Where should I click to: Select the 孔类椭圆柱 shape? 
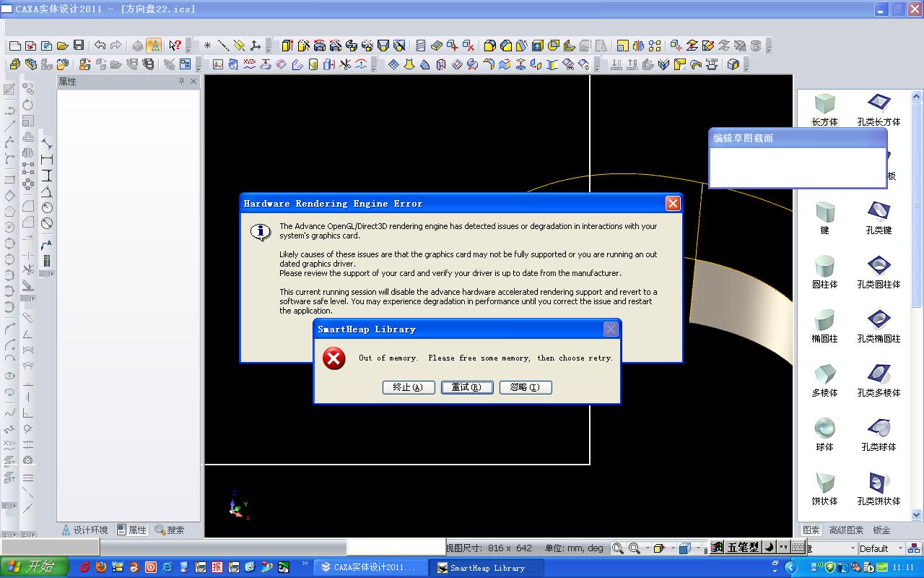[x=879, y=327]
